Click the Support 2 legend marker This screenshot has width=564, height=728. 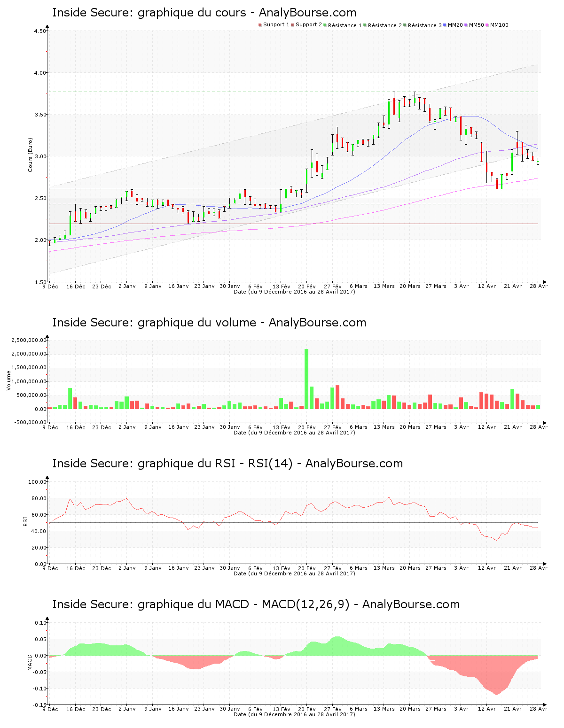point(292,25)
